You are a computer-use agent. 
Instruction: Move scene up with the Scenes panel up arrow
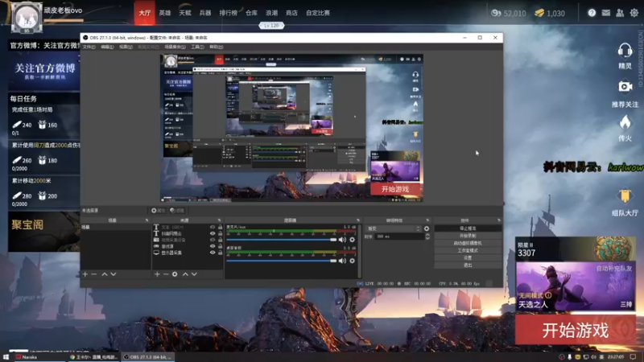tap(105, 274)
